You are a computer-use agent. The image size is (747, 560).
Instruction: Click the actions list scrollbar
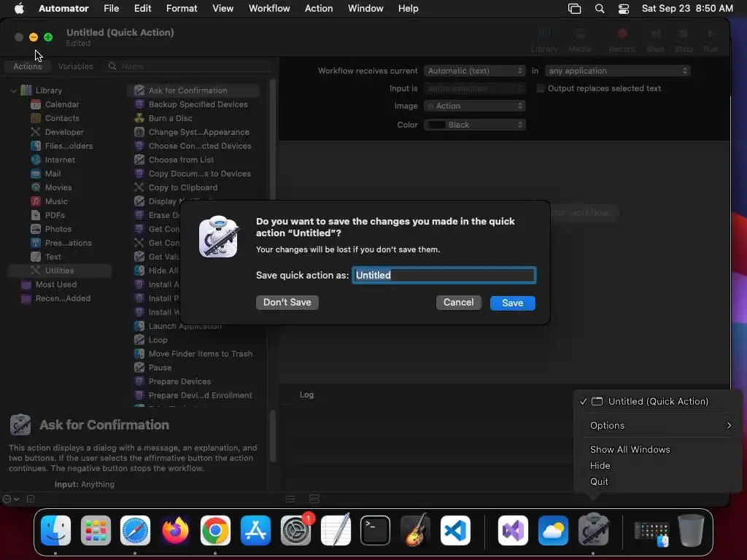coord(273,138)
